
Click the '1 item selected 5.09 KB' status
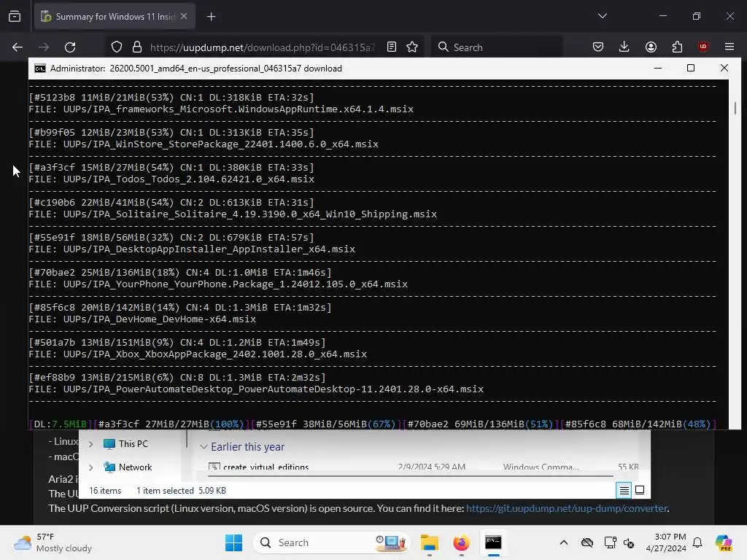(181, 491)
